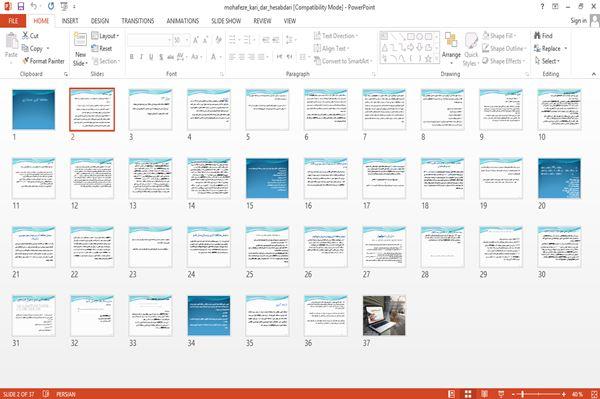Toggle Center alignment button
The image size is (600, 399).
tap(241, 57)
